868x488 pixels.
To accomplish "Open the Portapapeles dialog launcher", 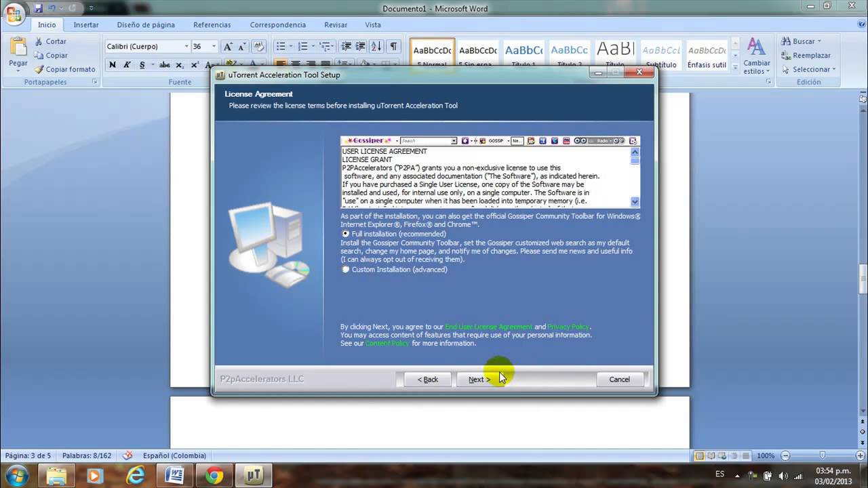I will [x=95, y=82].
